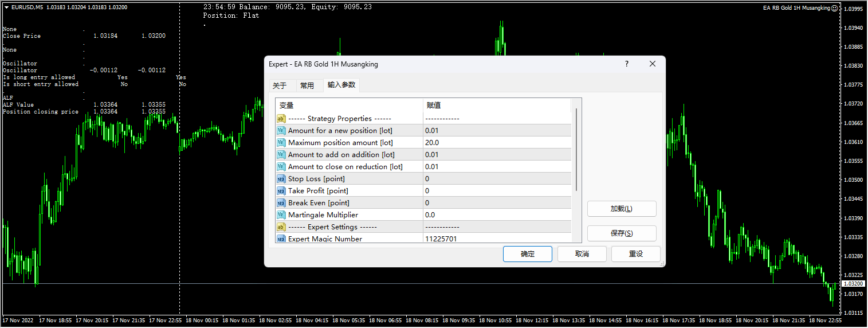
Task: Click the EA smiley face icon on chart
Action: pyautogui.click(x=835, y=8)
